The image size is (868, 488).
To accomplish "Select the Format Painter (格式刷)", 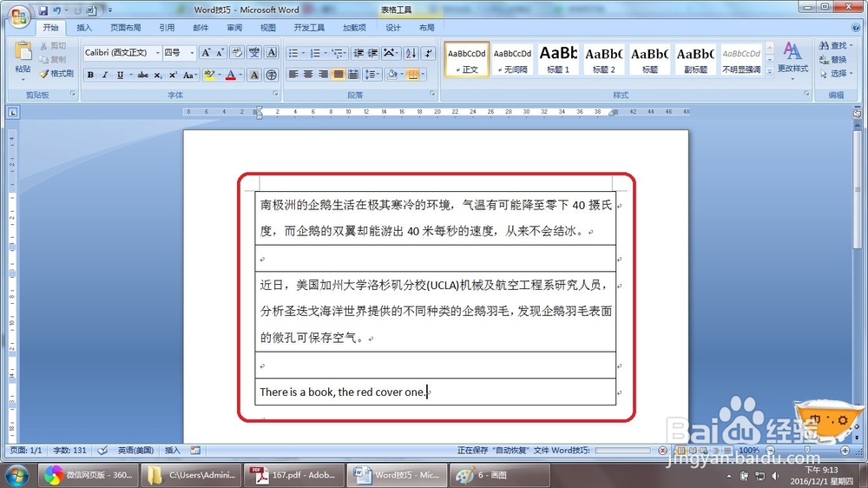I will pos(56,74).
